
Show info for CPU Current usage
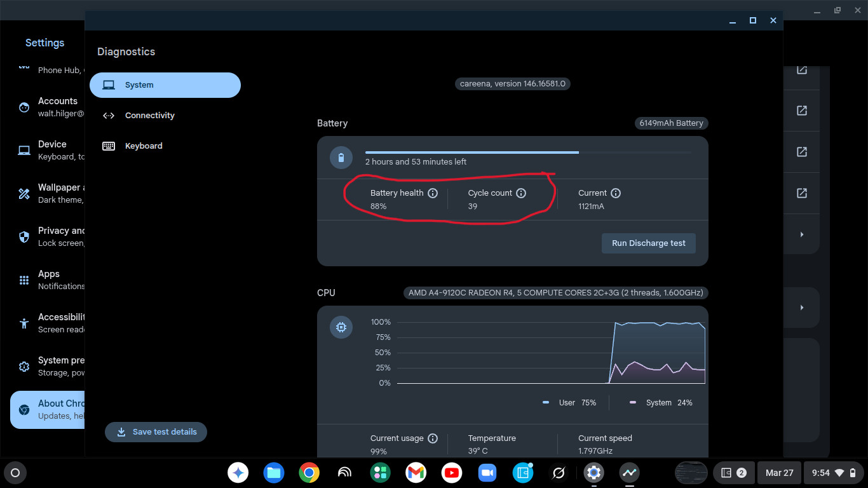click(433, 438)
